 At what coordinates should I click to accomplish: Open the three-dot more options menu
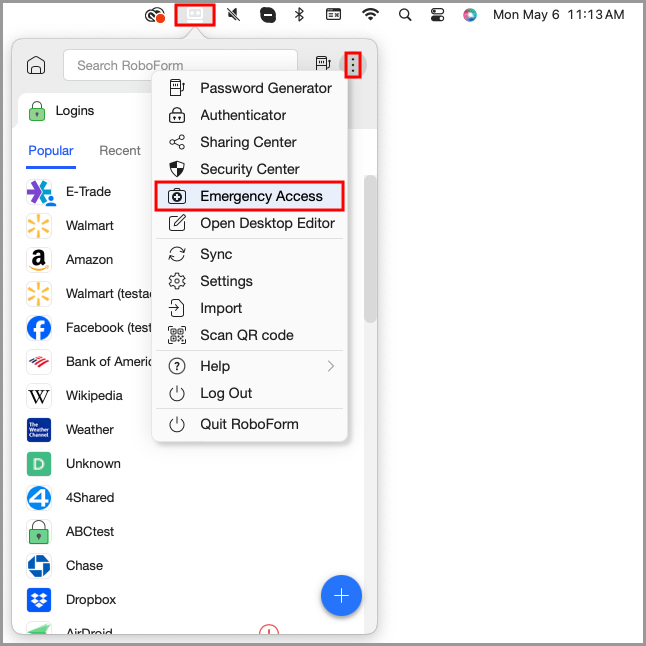pos(353,65)
